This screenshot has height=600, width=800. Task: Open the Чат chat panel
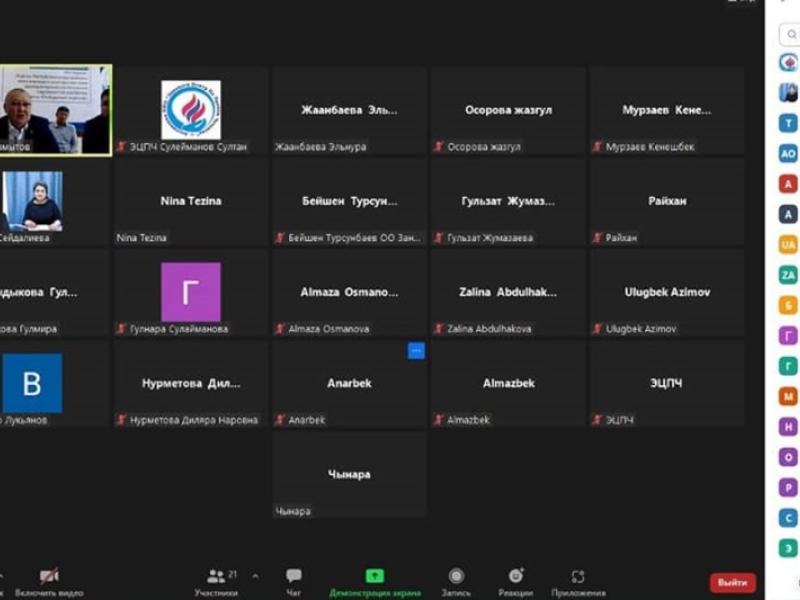point(294,580)
